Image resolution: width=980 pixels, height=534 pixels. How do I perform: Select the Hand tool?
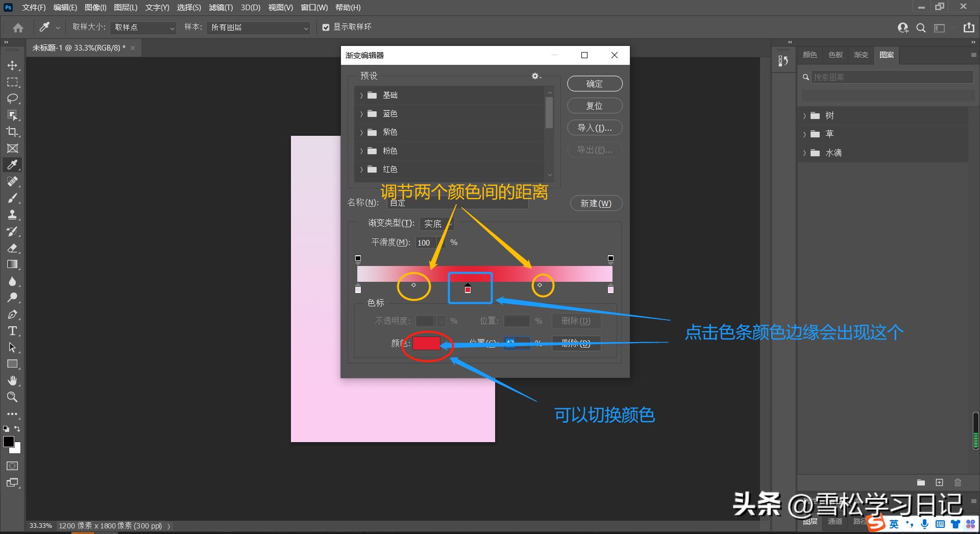tap(13, 380)
